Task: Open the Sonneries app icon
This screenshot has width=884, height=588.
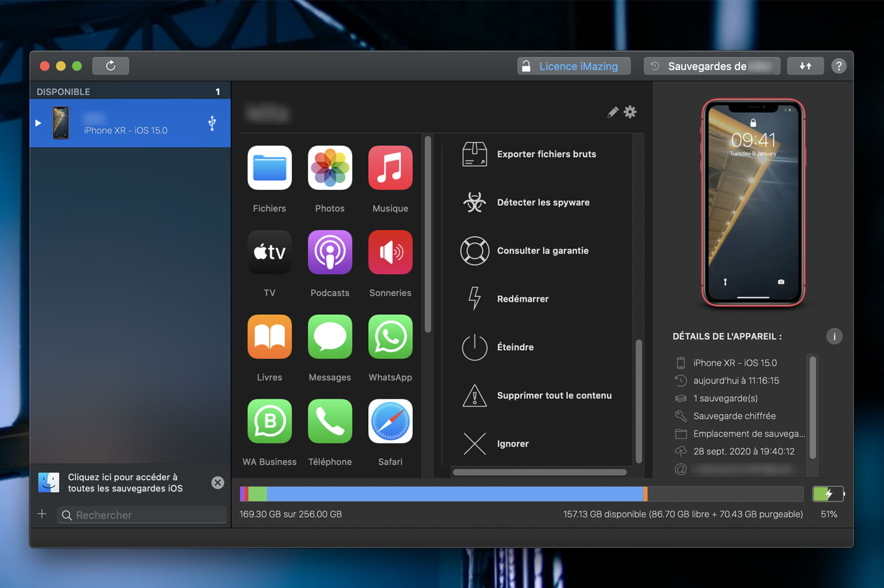Action: coord(390,252)
